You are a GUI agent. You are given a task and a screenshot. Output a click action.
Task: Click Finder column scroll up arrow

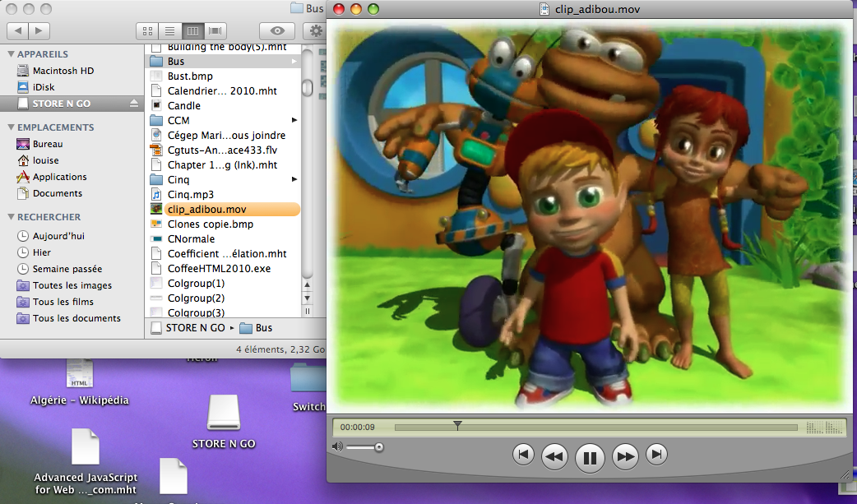(x=307, y=284)
